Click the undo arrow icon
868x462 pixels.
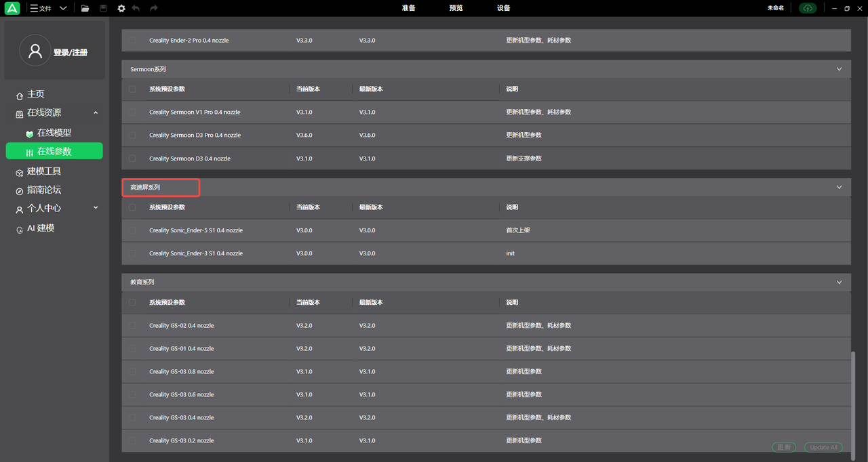pyautogui.click(x=136, y=8)
